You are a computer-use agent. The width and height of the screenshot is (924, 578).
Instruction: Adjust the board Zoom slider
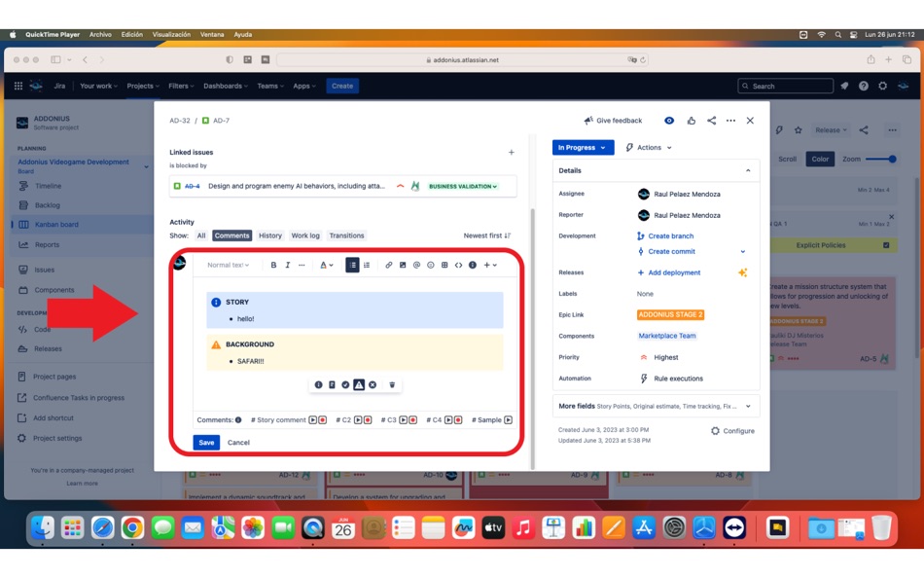click(880, 160)
